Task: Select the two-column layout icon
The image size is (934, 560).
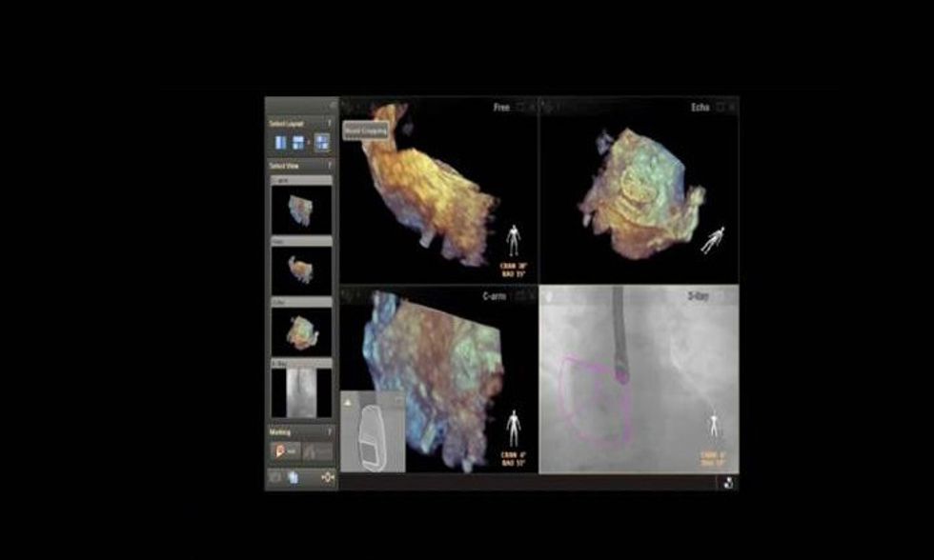Action: click(x=280, y=142)
